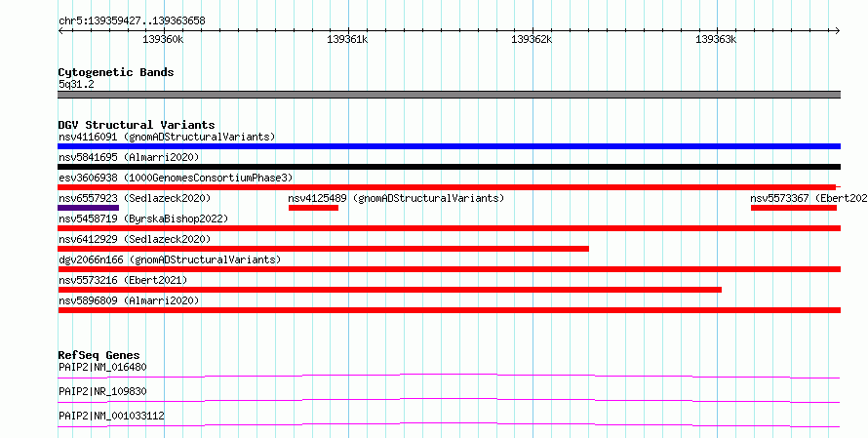Click the DGV Structural Variants track heading

click(137, 125)
